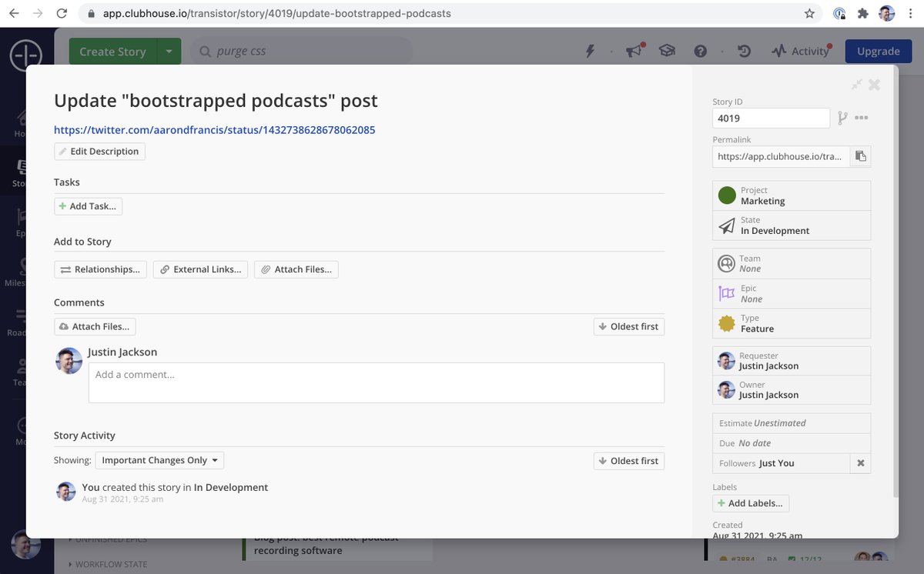Expand Create Story dropdown arrow

point(169,52)
